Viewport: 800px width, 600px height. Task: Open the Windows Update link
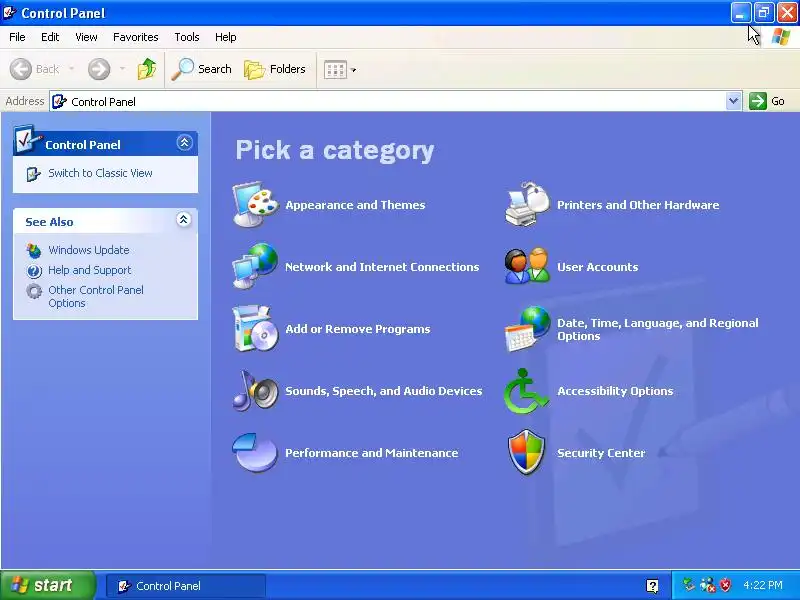[x=89, y=250]
